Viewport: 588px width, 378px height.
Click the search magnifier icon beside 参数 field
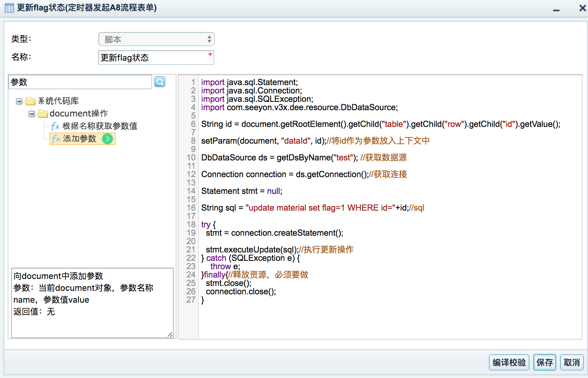160,82
